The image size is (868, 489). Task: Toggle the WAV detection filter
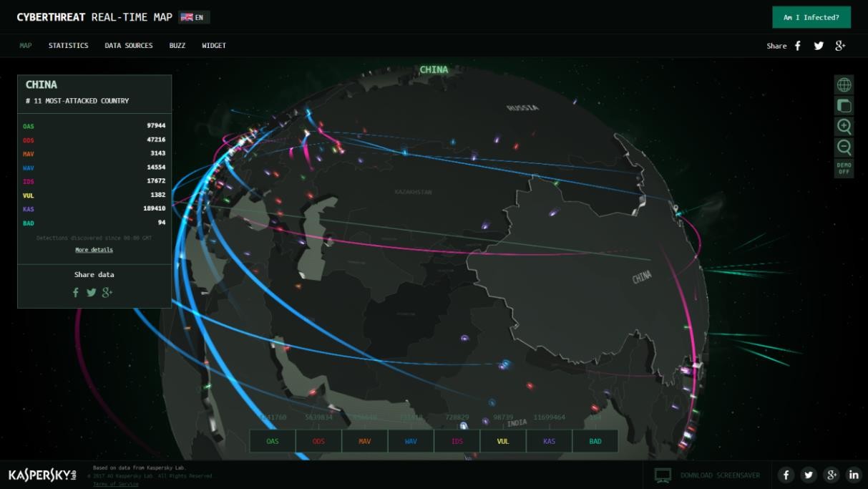pos(411,441)
